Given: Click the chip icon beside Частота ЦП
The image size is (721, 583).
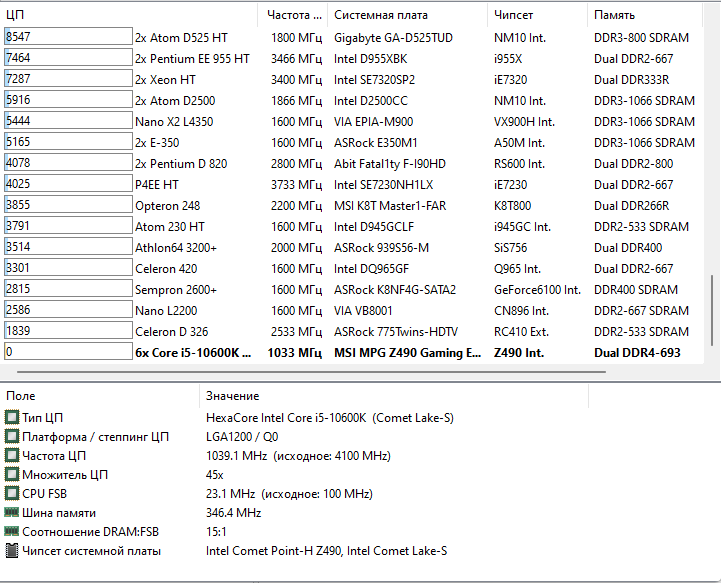Looking at the screenshot, I should [x=11, y=456].
